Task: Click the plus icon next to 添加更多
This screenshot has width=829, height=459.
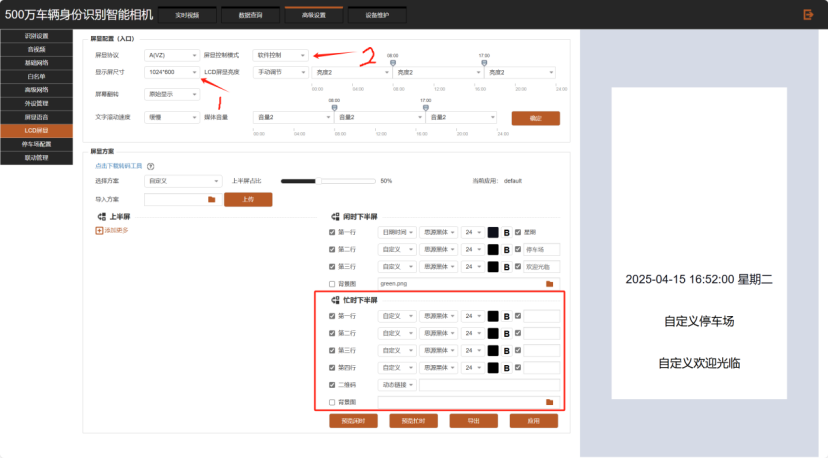Action: [x=99, y=231]
